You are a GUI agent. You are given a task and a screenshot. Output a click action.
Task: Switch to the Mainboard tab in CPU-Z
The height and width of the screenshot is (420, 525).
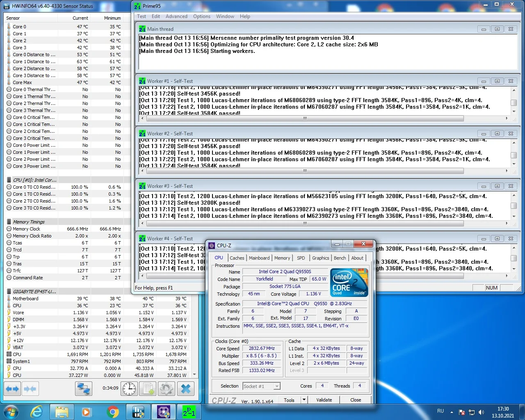(x=259, y=258)
